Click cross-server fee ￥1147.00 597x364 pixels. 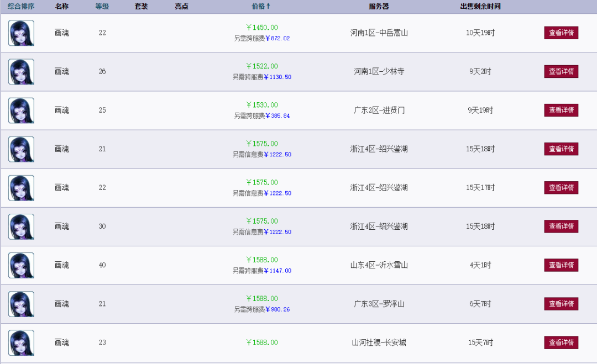tap(277, 271)
